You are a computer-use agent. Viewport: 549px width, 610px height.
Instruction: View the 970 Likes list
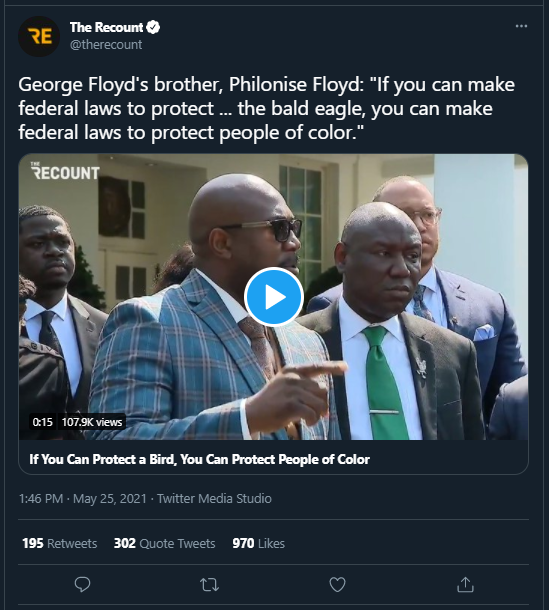[258, 543]
